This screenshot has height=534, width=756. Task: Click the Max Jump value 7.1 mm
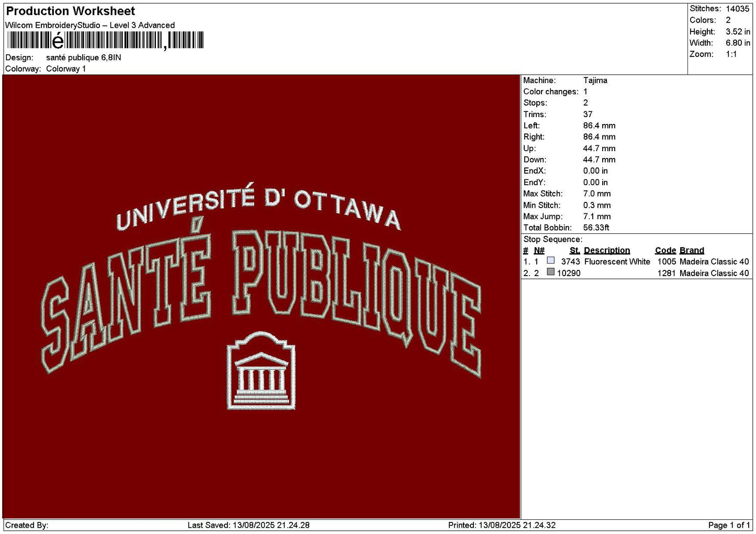pos(597,217)
